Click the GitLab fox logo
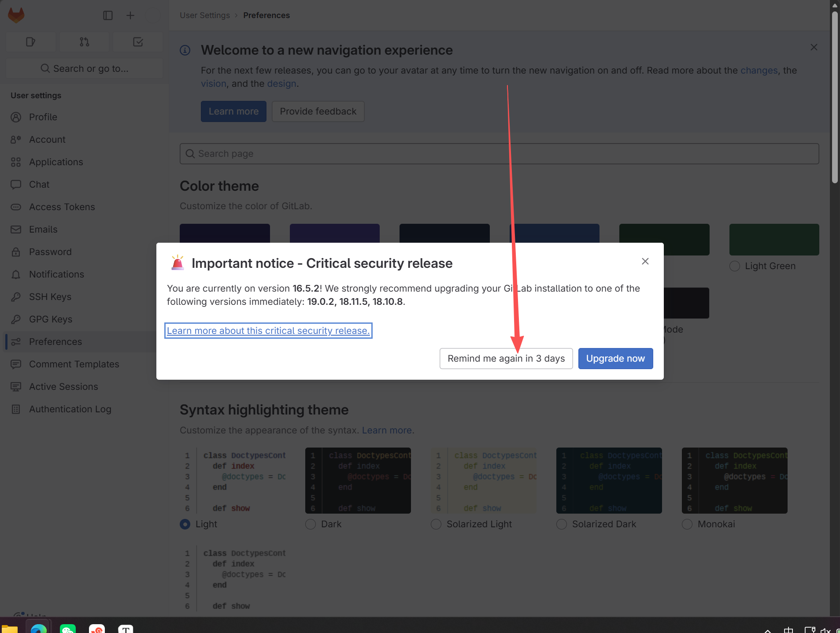Screen dimensions: 840x633 [16, 15]
